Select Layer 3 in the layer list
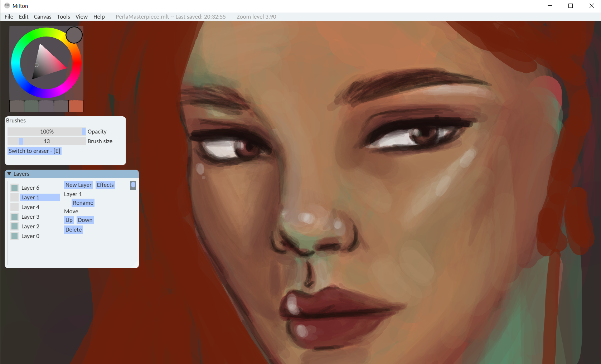The height and width of the screenshot is (364, 601). [40, 217]
